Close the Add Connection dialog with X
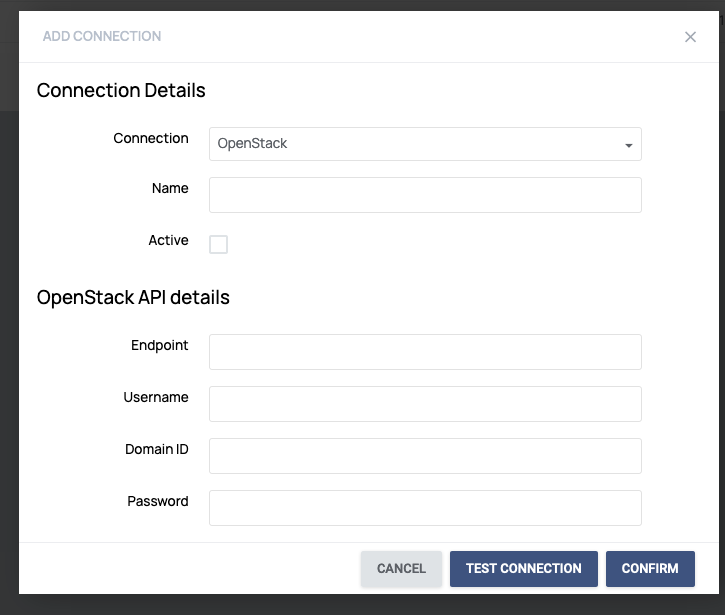This screenshot has height=615, width=725. point(690,37)
